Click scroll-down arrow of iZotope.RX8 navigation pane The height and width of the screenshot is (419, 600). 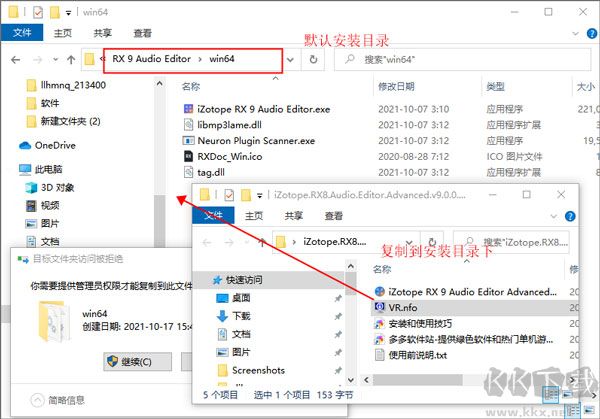pos(351,380)
